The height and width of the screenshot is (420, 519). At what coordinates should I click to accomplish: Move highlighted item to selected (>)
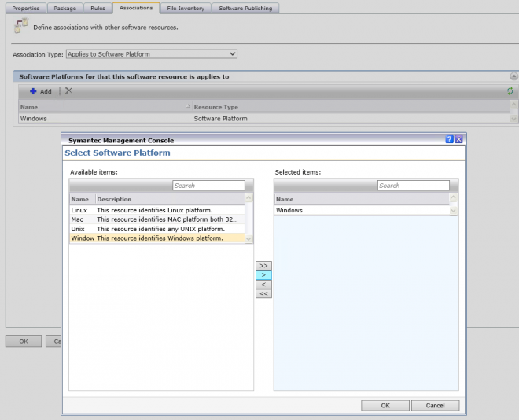pyautogui.click(x=263, y=275)
